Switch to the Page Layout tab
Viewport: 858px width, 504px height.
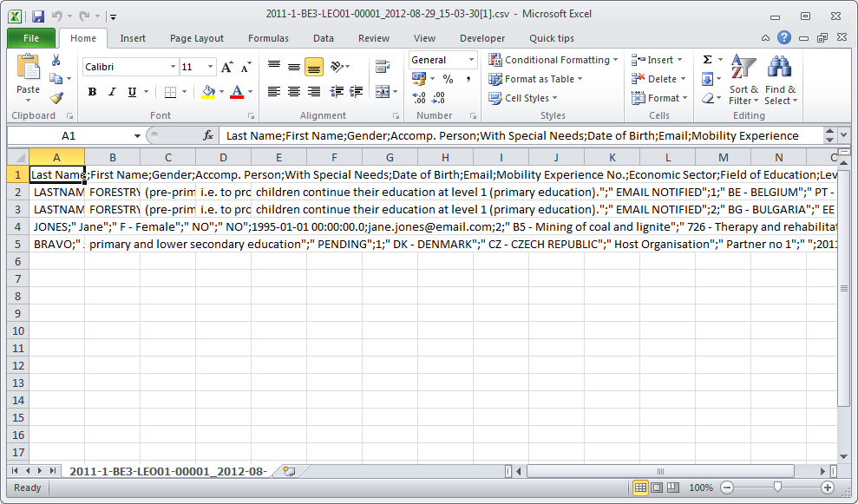[x=196, y=38]
